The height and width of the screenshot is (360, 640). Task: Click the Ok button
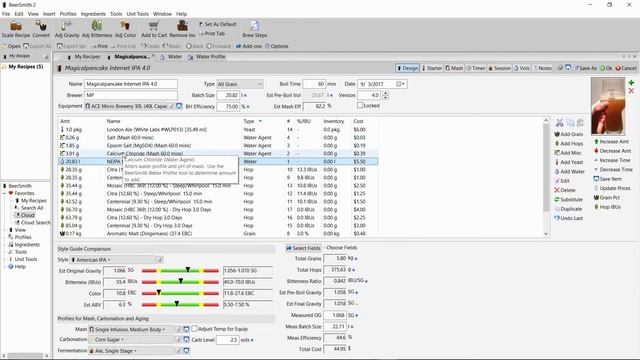[605, 68]
